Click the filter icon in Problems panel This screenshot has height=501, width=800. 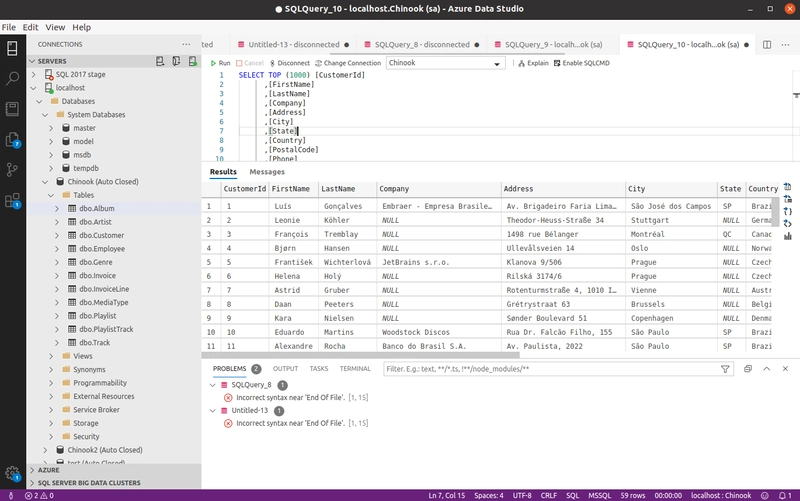pyautogui.click(x=725, y=369)
